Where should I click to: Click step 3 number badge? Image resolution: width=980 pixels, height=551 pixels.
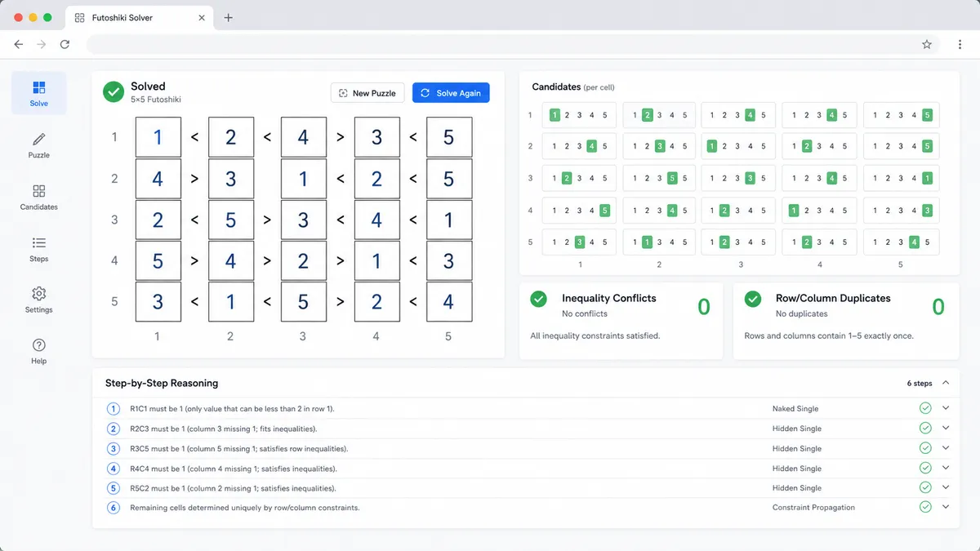pos(114,448)
